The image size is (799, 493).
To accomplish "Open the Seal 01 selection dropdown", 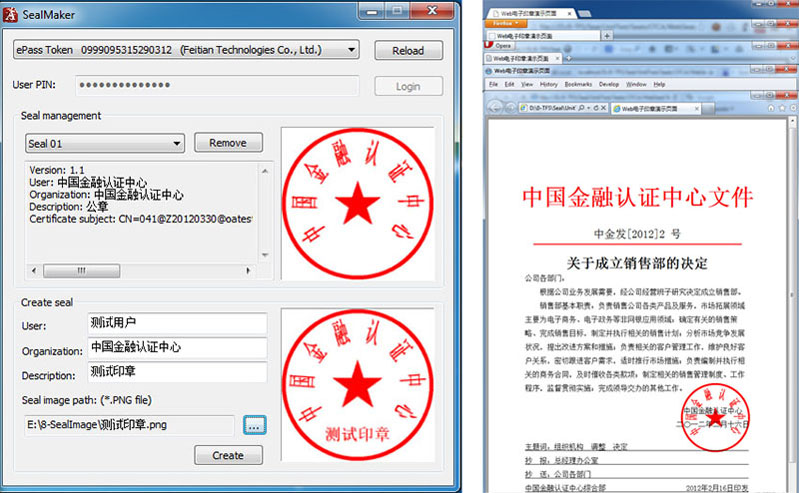I will (x=105, y=143).
